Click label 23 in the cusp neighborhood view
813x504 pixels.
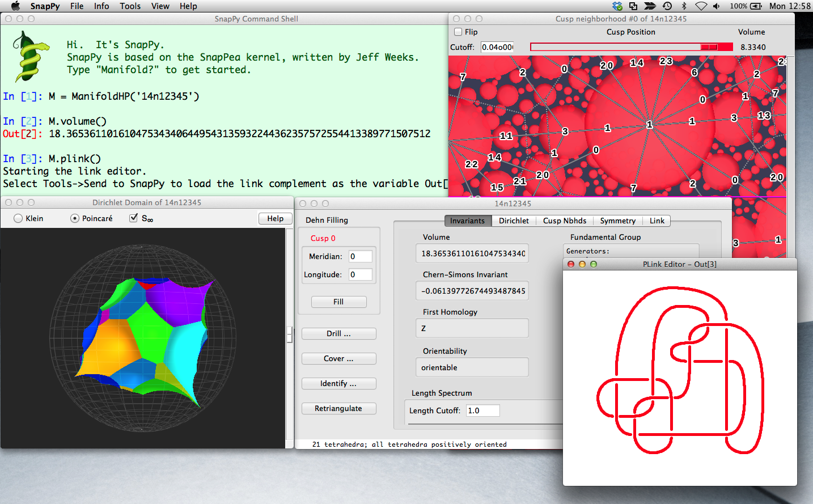[666, 61]
